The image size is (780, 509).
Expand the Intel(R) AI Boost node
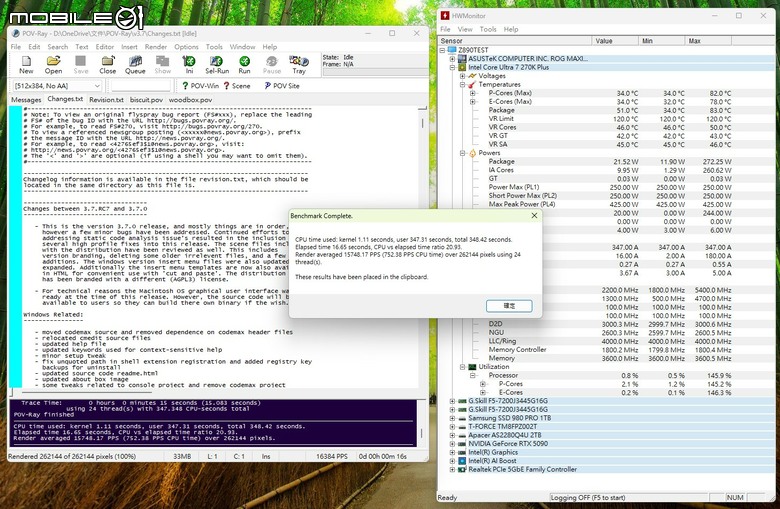(452, 461)
